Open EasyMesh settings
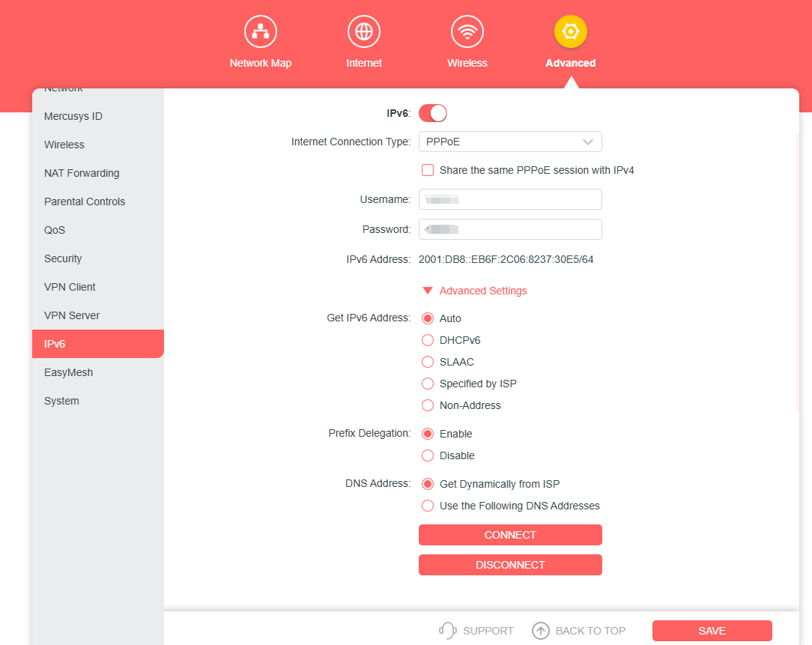This screenshot has height=645, width=812. coord(98,372)
